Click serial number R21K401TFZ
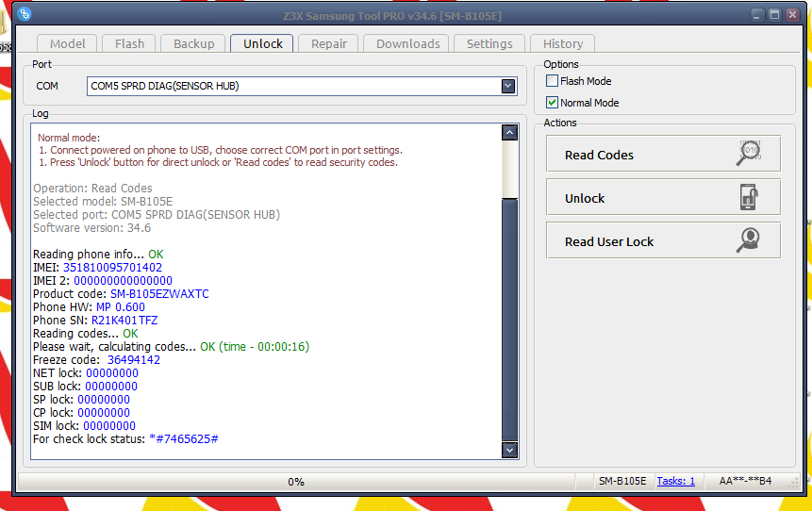 coord(124,321)
